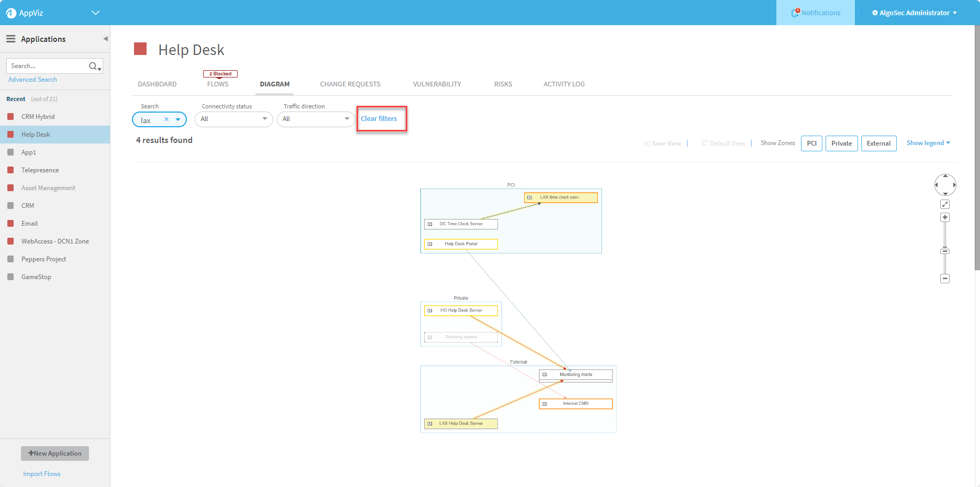Collapse the Applications sidebar with the arrow

pyautogui.click(x=105, y=39)
